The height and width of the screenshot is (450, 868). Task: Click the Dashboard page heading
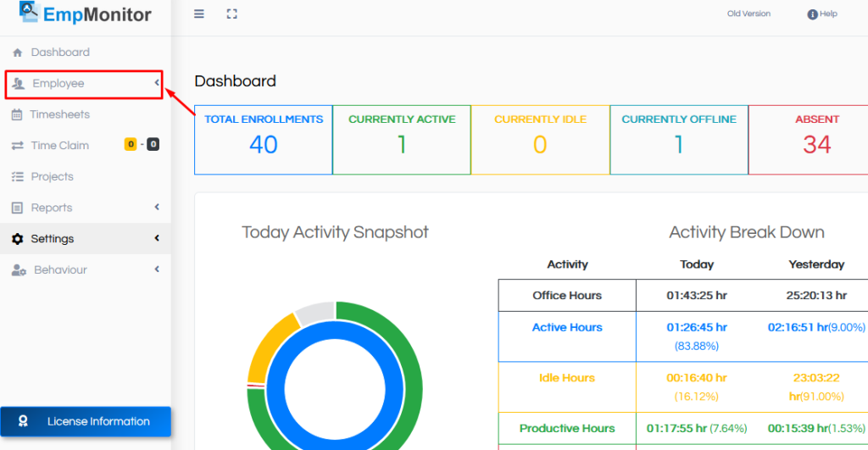pos(236,81)
